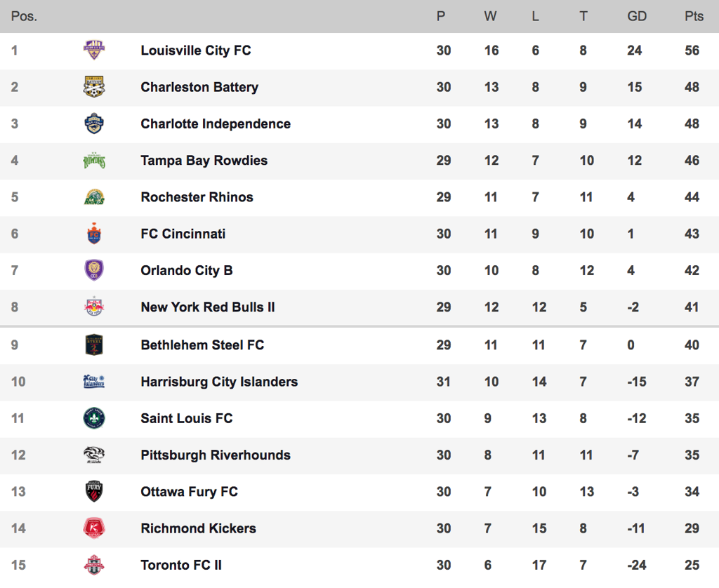The width and height of the screenshot is (719, 588).
Task: Click the Richmond Kickers red logo
Action: coord(94,528)
